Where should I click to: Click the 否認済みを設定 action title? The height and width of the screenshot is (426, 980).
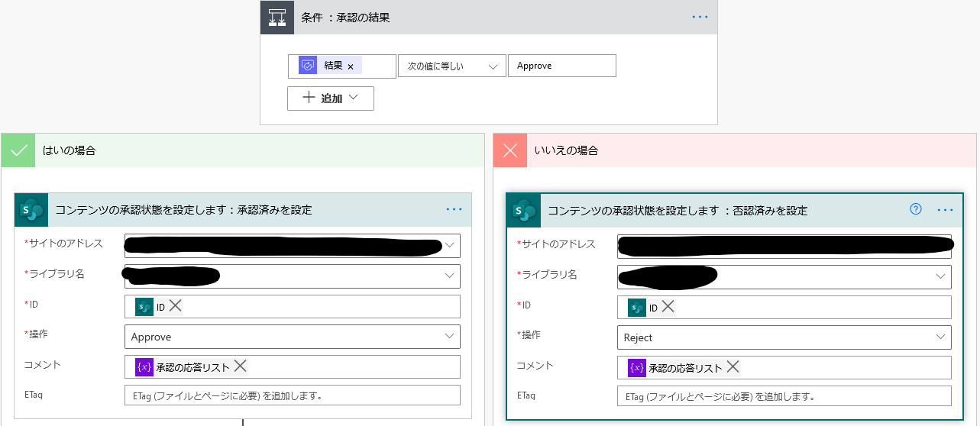click(678, 211)
